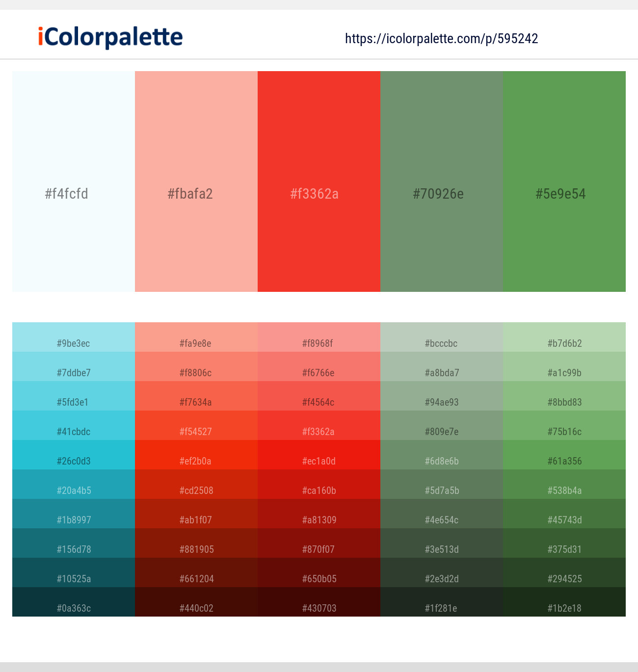This screenshot has height=672, width=638.
Task: Select the #f8968f light salmon shade
Action: [x=319, y=337]
